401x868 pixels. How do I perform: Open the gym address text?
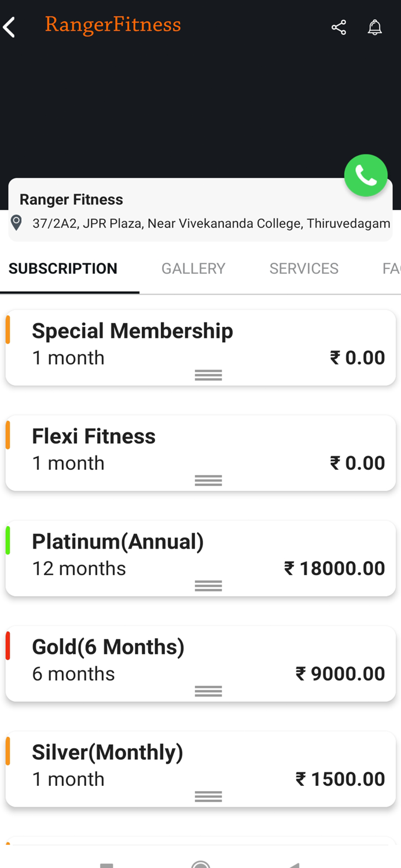tap(211, 223)
